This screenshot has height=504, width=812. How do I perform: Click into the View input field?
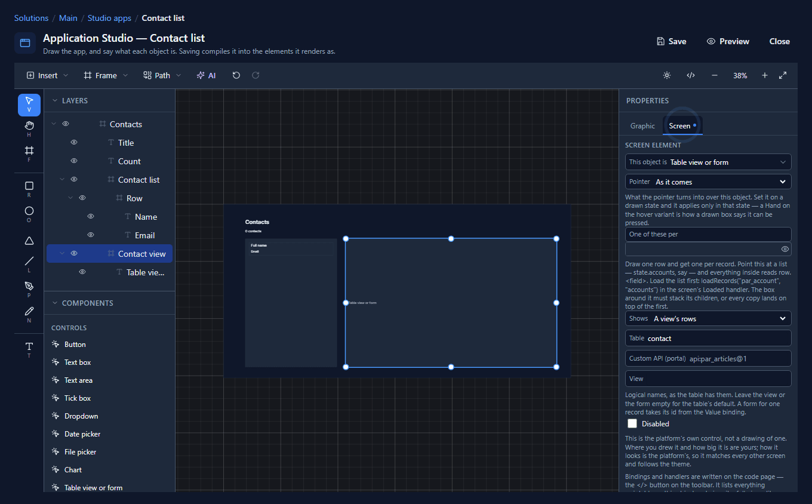point(708,379)
